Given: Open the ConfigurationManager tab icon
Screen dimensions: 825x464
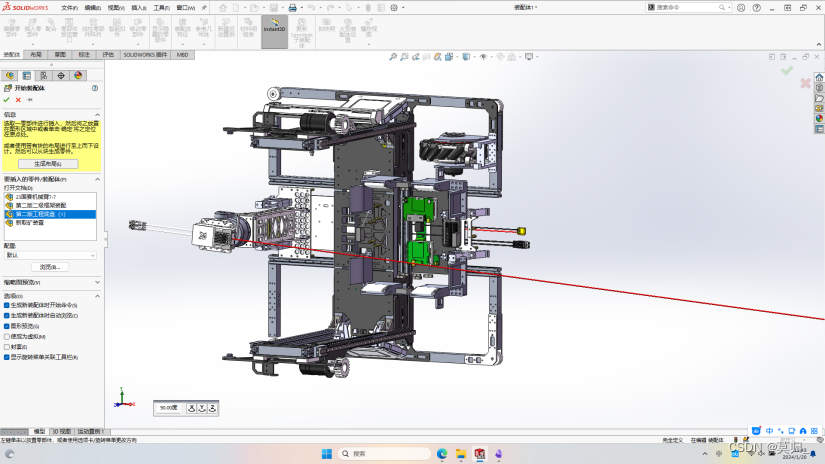Looking at the screenshot, I should click(44, 76).
